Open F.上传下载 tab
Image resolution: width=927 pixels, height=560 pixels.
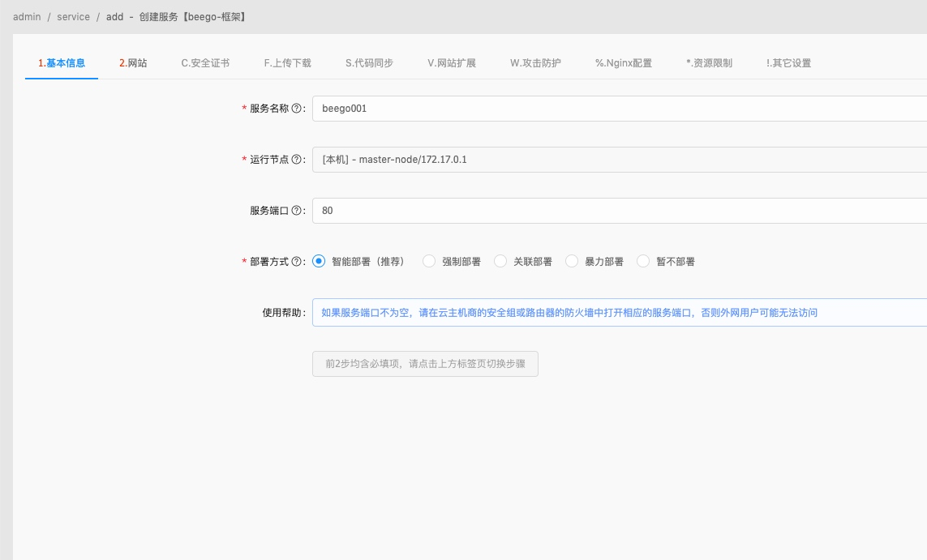pyautogui.click(x=287, y=63)
